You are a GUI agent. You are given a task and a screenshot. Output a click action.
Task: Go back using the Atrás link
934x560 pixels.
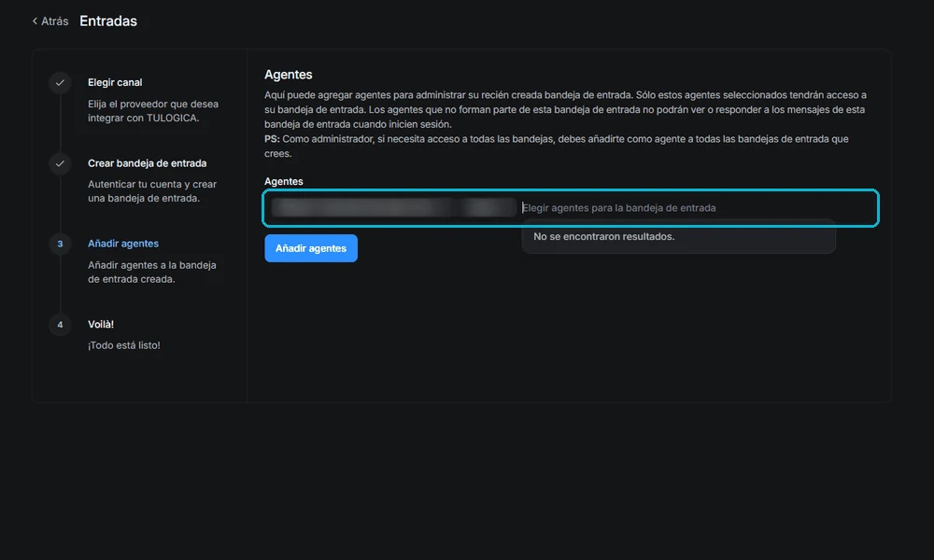pyautogui.click(x=50, y=21)
